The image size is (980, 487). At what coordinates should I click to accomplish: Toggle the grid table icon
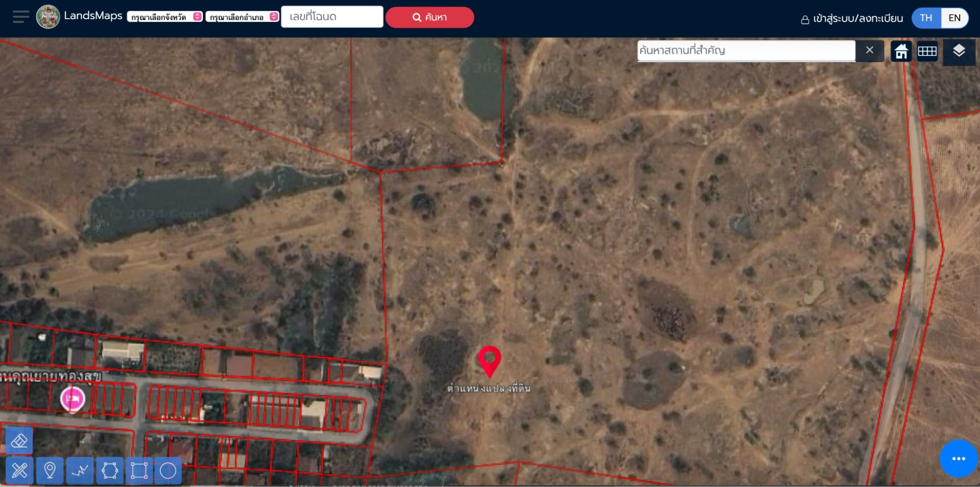click(x=927, y=51)
